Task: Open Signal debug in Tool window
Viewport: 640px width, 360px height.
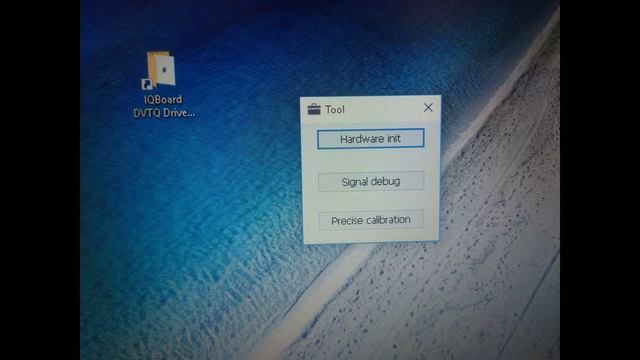Action: (x=371, y=181)
